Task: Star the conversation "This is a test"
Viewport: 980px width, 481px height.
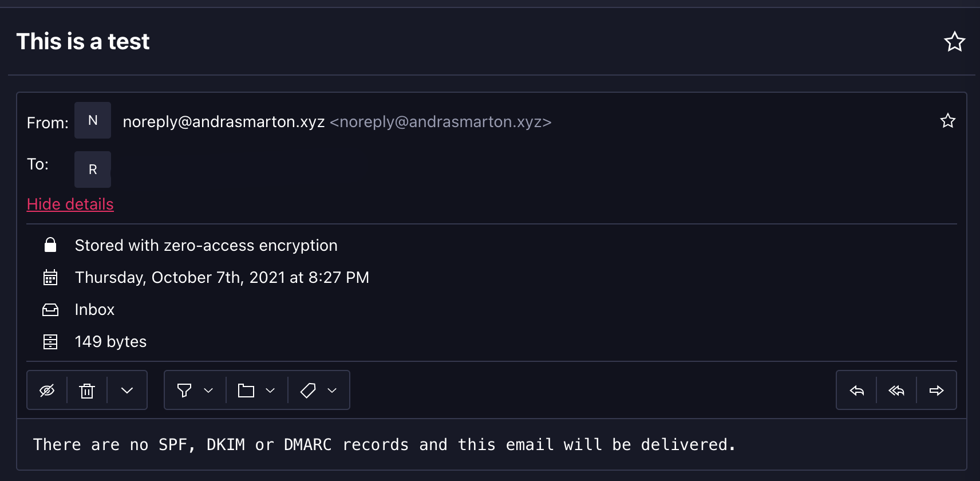Action: click(x=954, y=42)
